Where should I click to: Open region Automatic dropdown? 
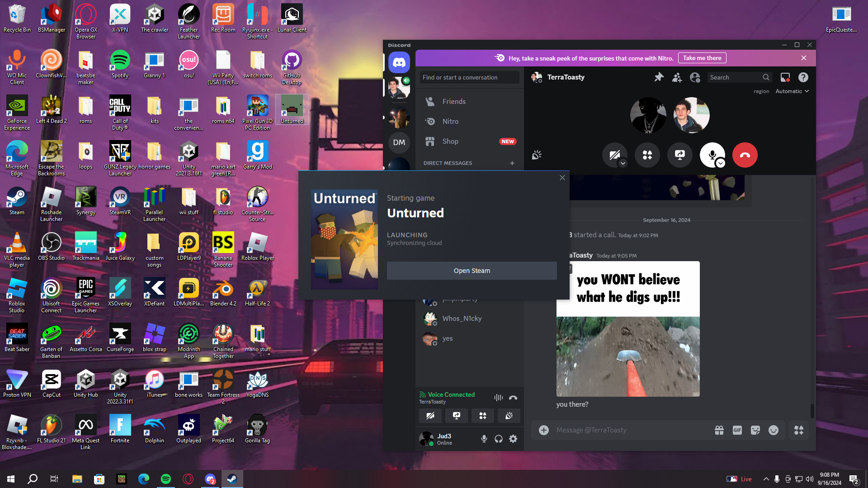(792, 91)
